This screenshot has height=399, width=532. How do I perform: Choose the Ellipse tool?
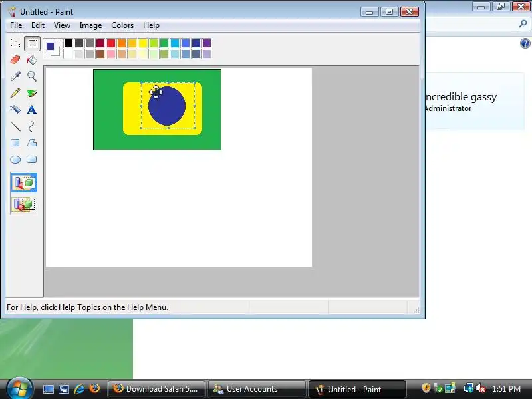pos(15,160)
